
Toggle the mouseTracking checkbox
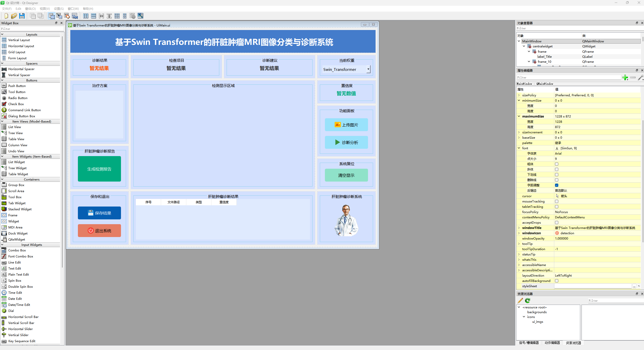pyautogui.click(x=557, y=201)
